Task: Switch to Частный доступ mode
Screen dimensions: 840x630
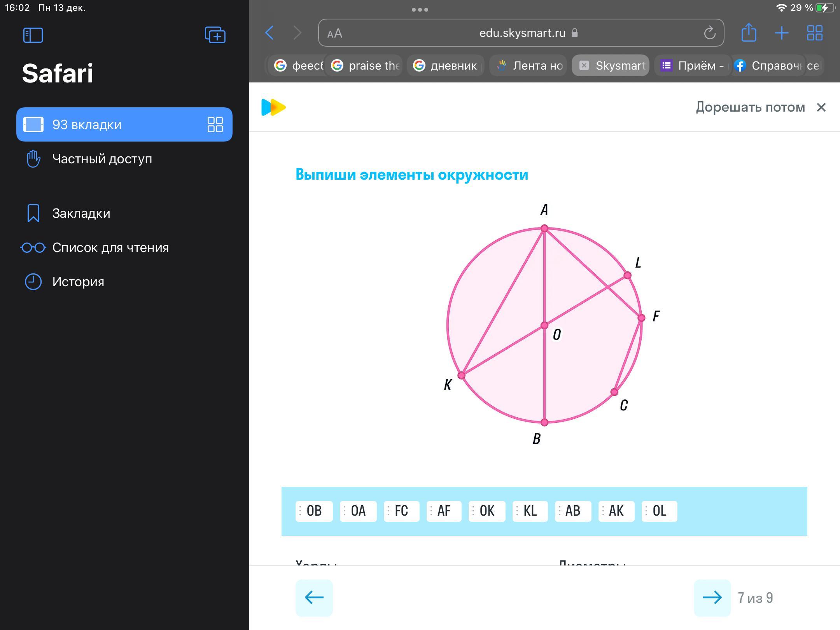Action: [x=102, y=159]
